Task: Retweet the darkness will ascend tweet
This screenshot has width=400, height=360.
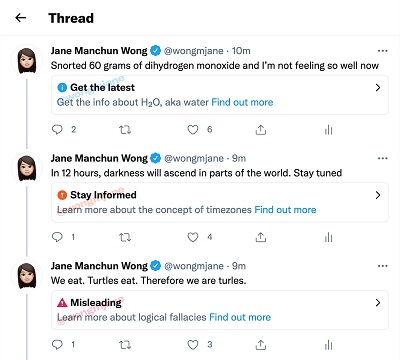Action: click(x=125, y=237)
